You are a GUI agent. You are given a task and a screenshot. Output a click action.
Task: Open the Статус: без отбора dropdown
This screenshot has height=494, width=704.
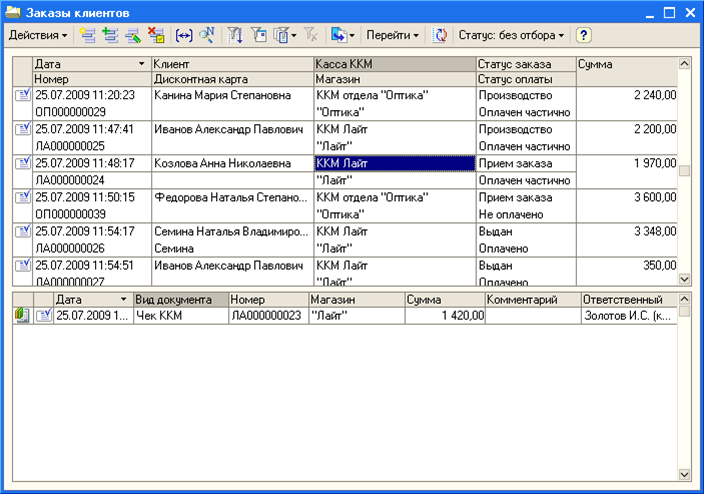[x=511, y=35]
